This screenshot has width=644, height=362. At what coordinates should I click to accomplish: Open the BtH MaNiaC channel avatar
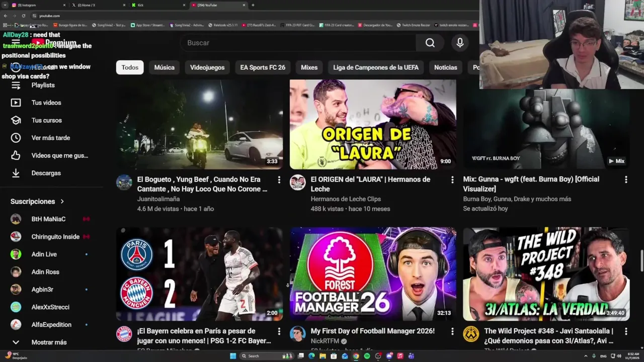(x=16, y=219)
